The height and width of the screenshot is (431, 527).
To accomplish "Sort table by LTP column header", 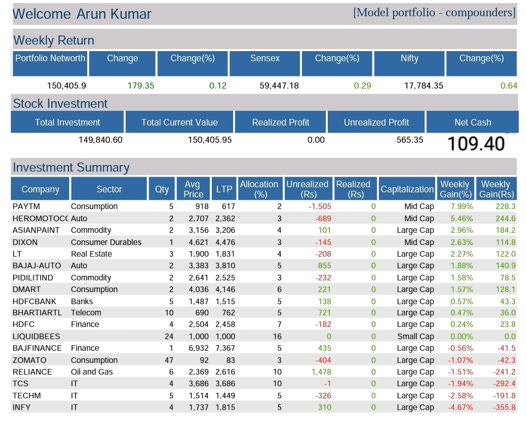I will (x=224, y=189).
